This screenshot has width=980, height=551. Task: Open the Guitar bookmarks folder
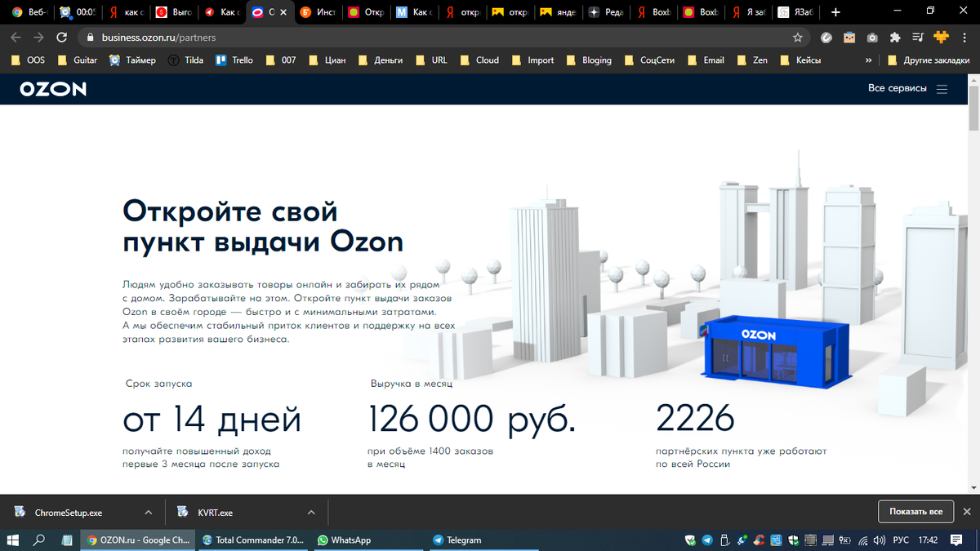click(x=78, y=60)
